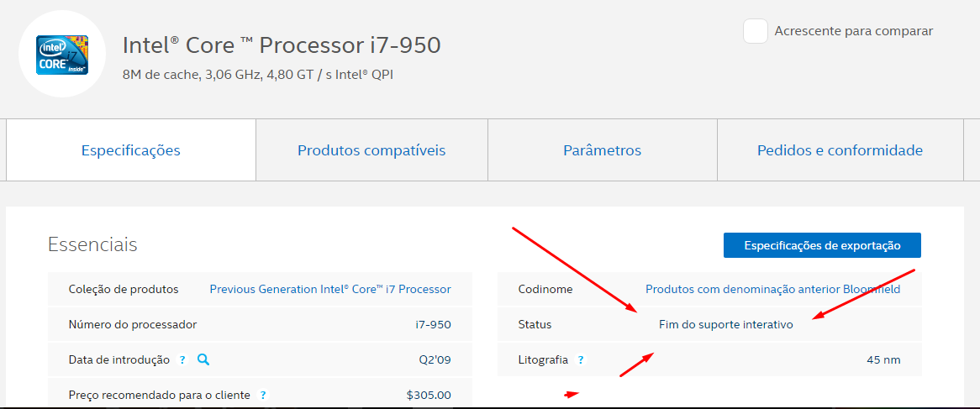Viewport: 980px width, 409px height.
Task: Open Previous Generation Intel Core i7 Processor link
Action: 330,289
